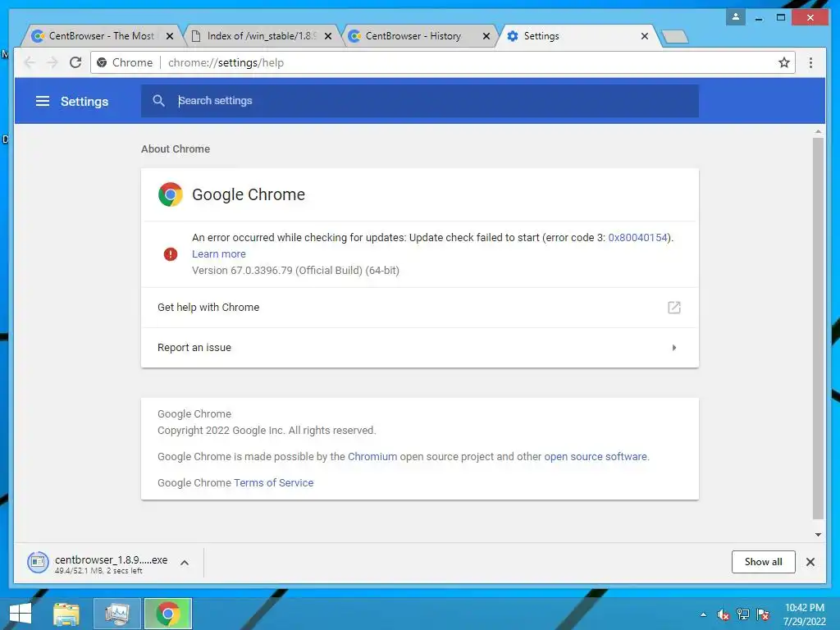Click the external link icon for help
This screenshot has width=840, height=630.
pos(674,308)
